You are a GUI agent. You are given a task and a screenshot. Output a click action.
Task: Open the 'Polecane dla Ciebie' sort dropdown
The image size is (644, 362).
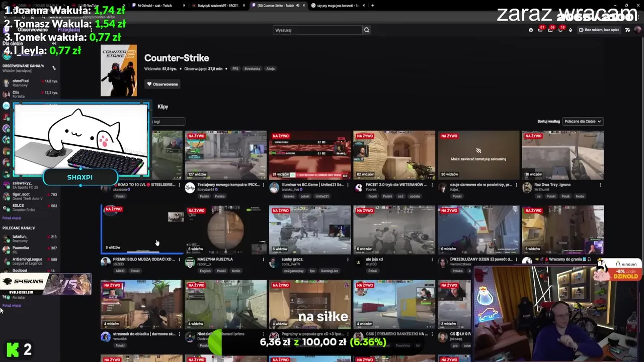583,121
